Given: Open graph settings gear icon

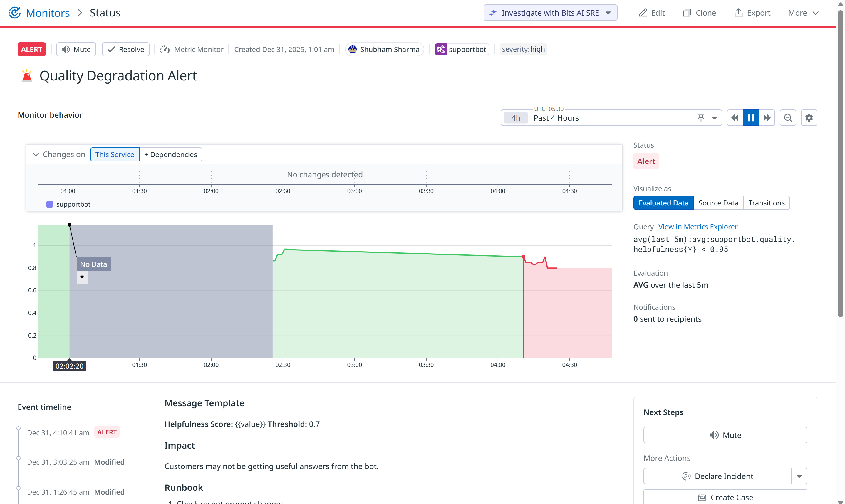Looking at the screenshot, I should pyautogui.click(x=809, y=118).
